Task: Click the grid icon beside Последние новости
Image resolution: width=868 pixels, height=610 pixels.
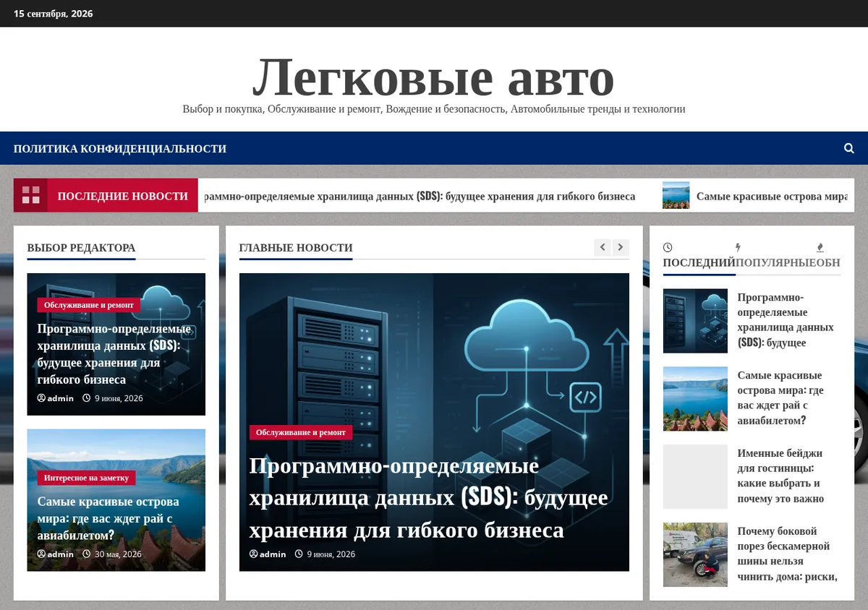Action: click(30, 195)
